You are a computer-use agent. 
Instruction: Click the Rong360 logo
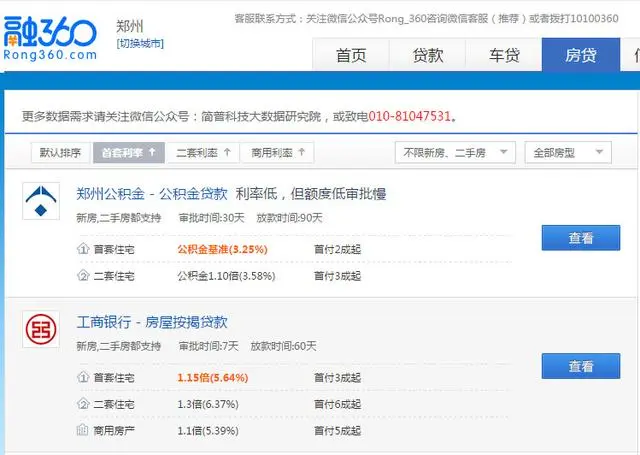(x=50, y=38)
